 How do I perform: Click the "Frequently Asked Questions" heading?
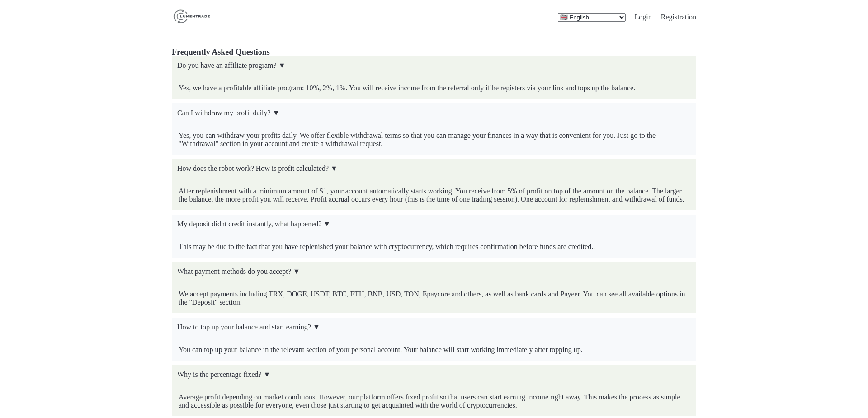(220, 52)
